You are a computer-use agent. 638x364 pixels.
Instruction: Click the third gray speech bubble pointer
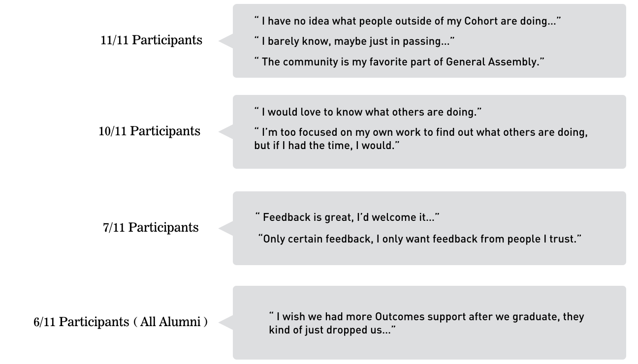226,228
